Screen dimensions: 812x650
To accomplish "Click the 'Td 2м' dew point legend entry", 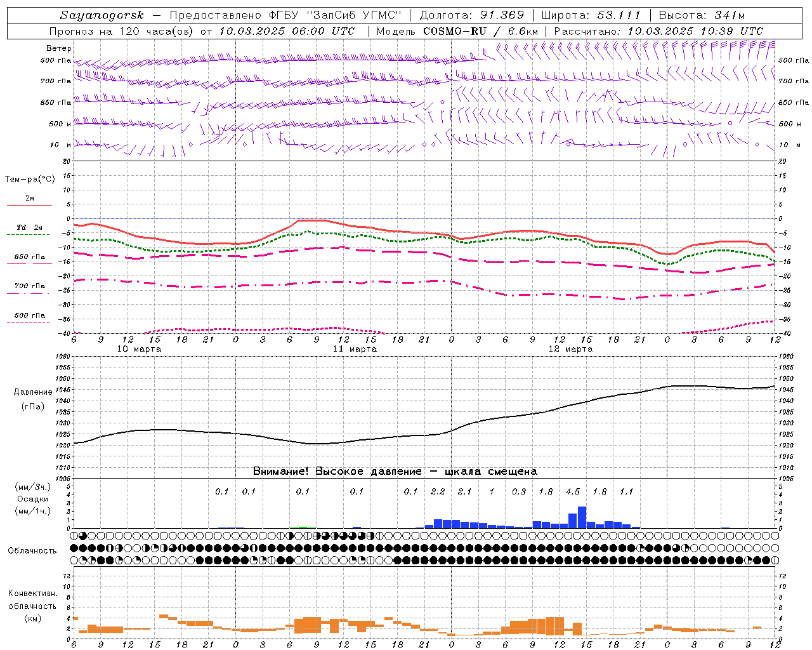I will 30,227.
